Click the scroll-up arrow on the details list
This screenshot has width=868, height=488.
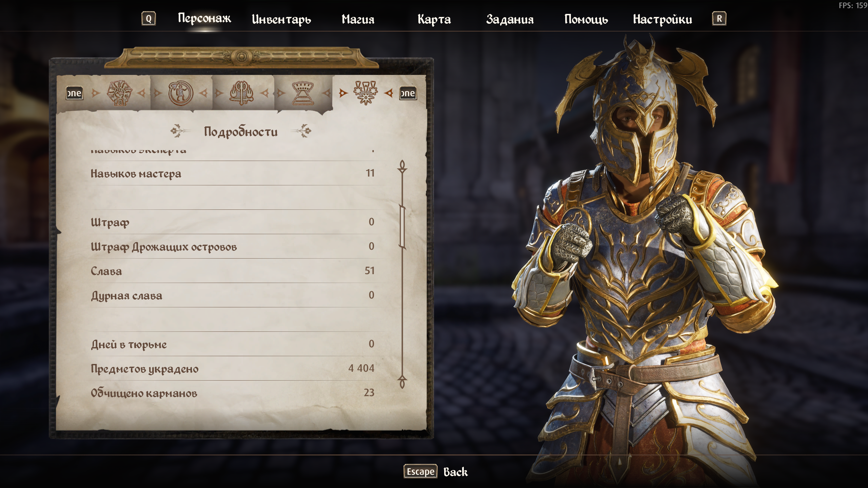[x=402, y=166]
